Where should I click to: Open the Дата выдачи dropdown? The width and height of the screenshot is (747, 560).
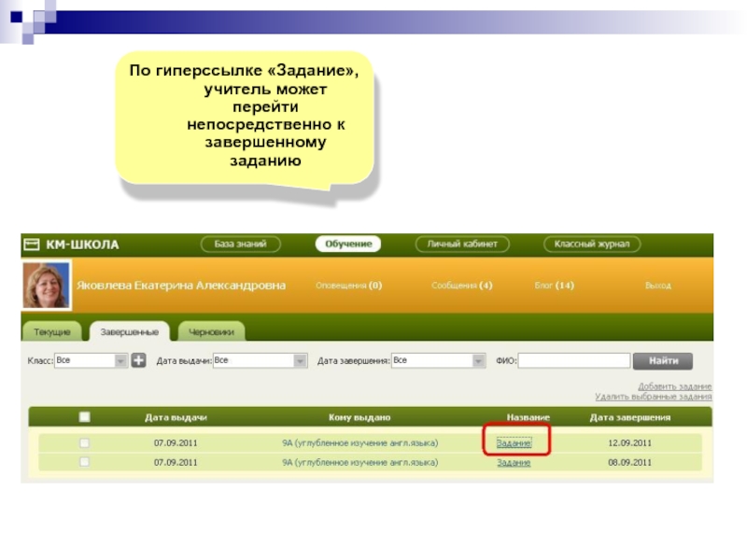coord(261,360)
